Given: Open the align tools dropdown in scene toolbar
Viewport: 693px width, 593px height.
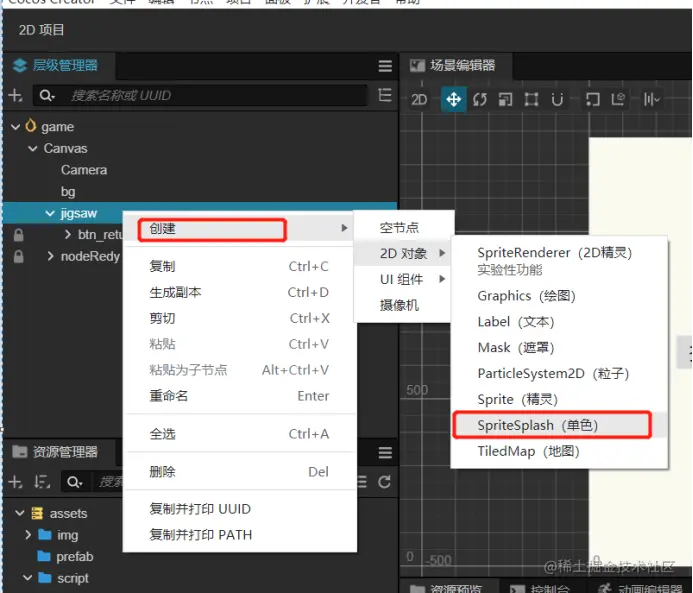Looking at the screenshot, I should point(651,99).
